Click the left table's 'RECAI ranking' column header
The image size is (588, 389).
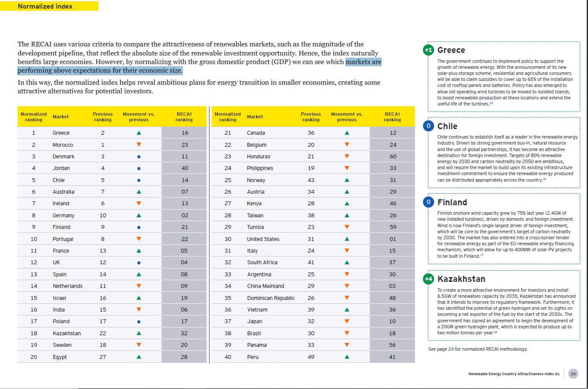pos(184,117)
